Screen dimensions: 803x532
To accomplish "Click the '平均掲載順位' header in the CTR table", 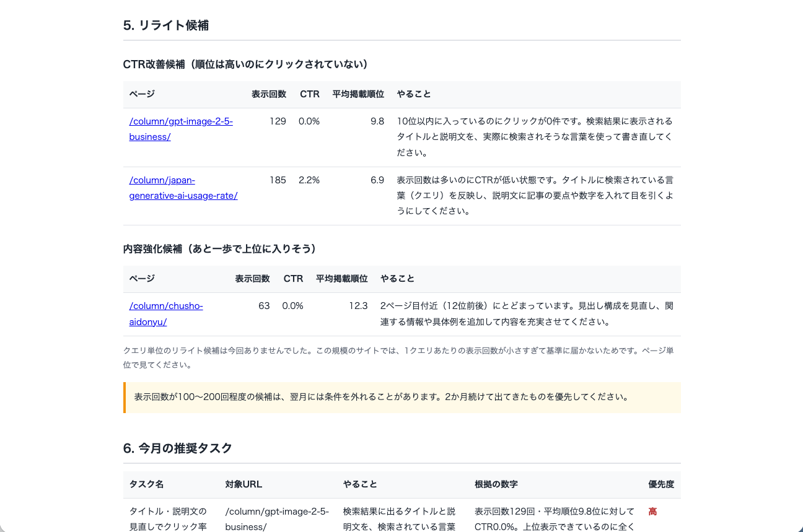I will click(358, 94).
